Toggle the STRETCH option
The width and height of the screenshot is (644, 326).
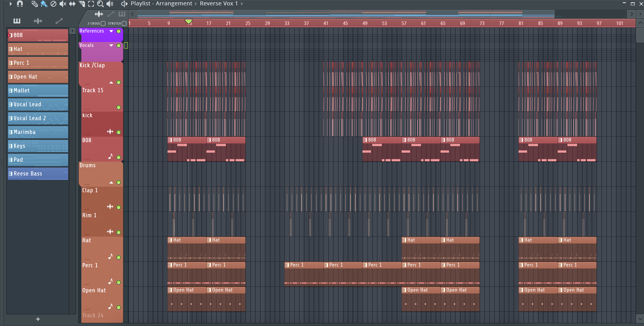[x=124, y=23]
